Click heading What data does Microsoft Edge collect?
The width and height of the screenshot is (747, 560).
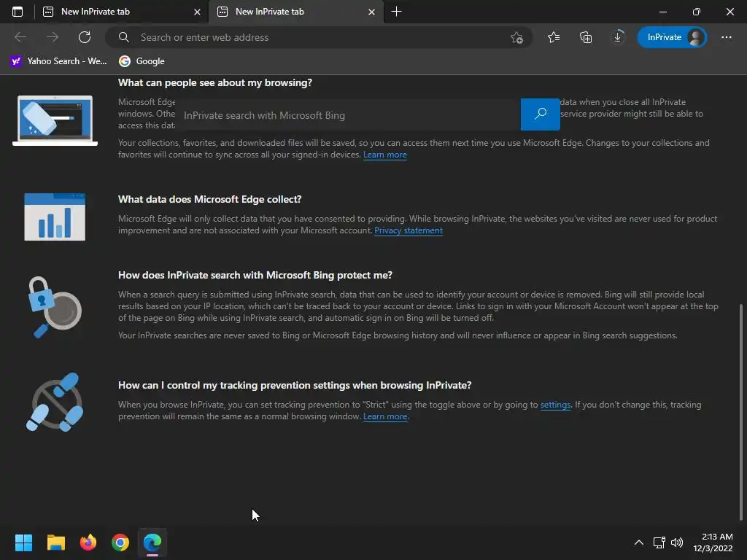click(x=209, y=200)
